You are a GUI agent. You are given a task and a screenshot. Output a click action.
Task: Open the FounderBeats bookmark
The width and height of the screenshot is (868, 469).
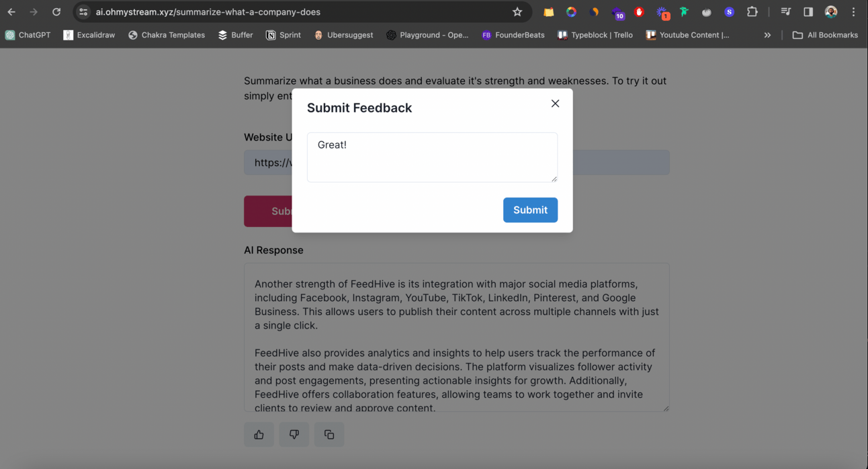click(513, 35)
